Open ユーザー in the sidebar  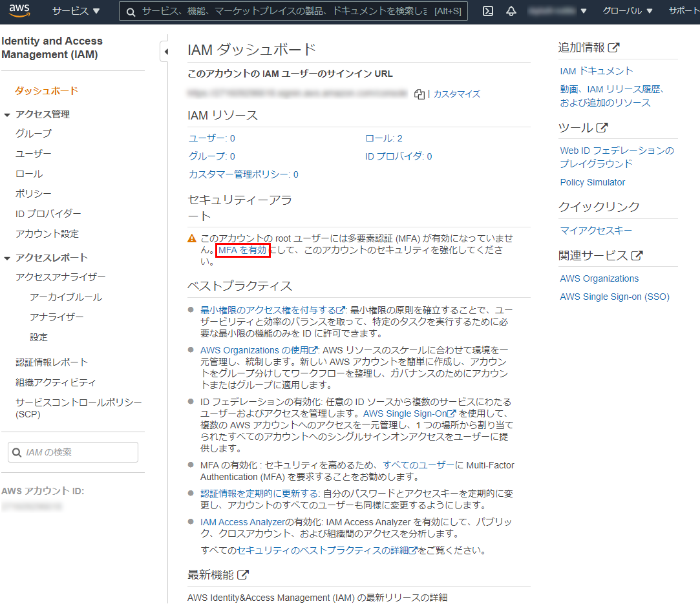[x=34, y=154]
